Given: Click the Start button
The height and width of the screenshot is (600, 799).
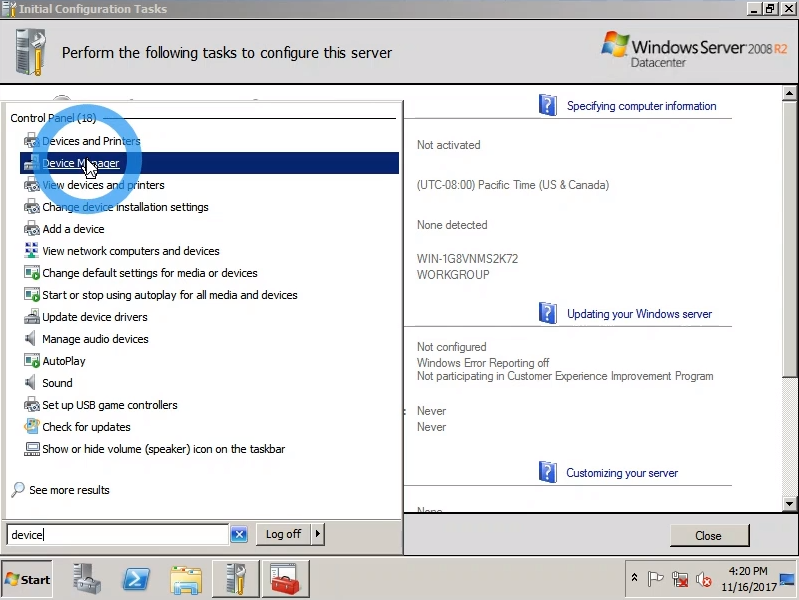Looking at the screenshot, I should click(x=27, y=580).
